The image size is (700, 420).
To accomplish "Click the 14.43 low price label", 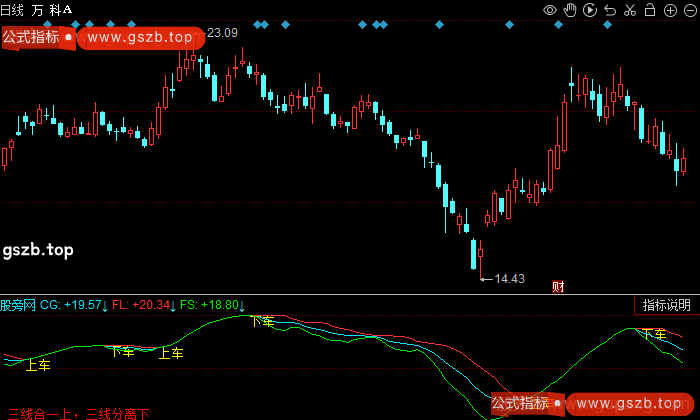I will coord(510,278).
